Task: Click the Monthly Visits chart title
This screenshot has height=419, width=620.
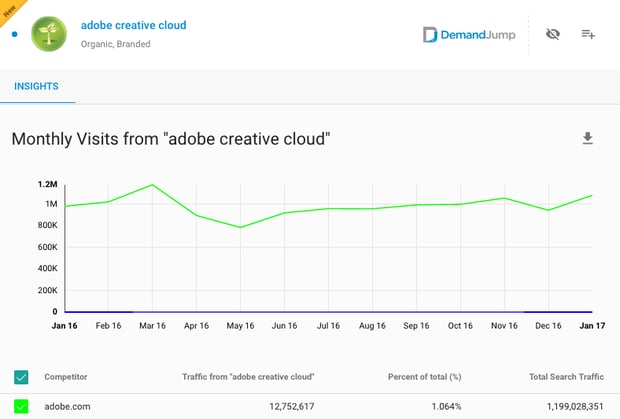Action: 171,139
